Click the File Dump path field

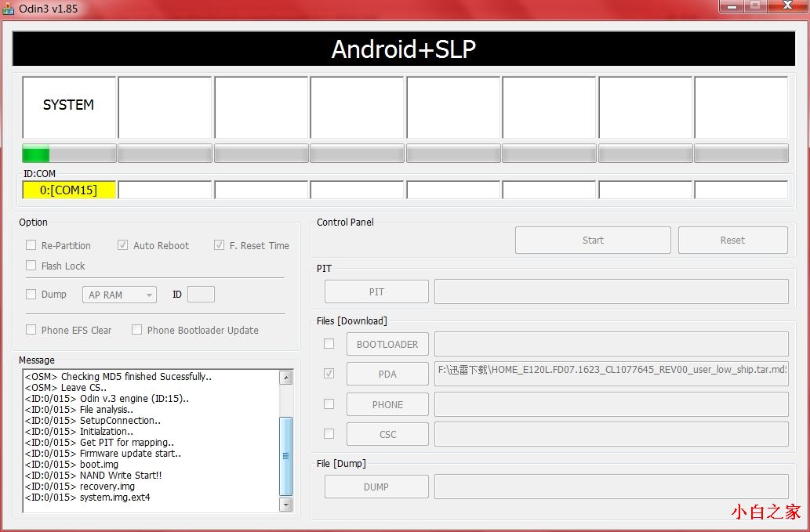click(612, 487)
